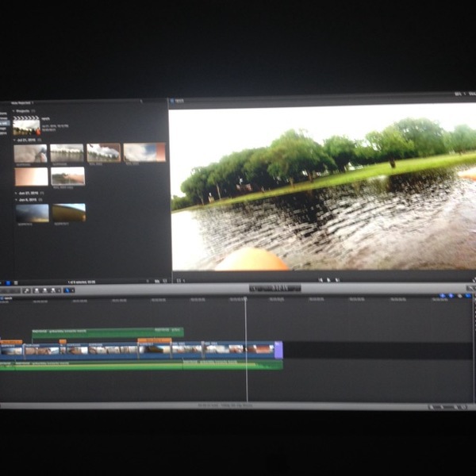Viewport: 476px width, 476px height.
Task: Open the edit-mode dropdown arrow
Action: [x=59, y=290]
